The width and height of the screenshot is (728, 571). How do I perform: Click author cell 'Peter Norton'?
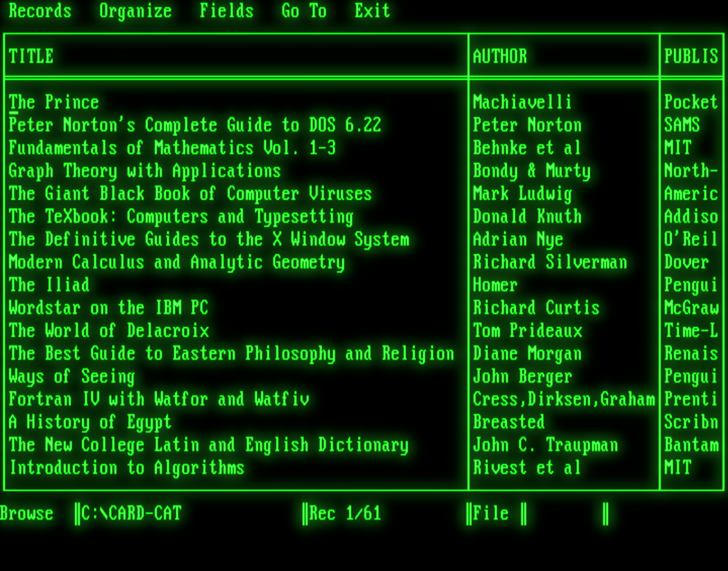point(527,125)
